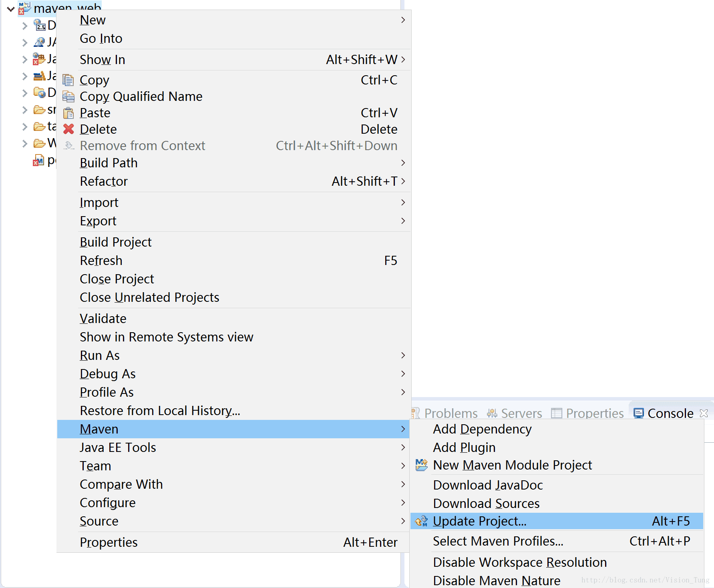Click the Copy icon in context menu
This screenshot has width=714, height=588.
click(x=68, y=80)
